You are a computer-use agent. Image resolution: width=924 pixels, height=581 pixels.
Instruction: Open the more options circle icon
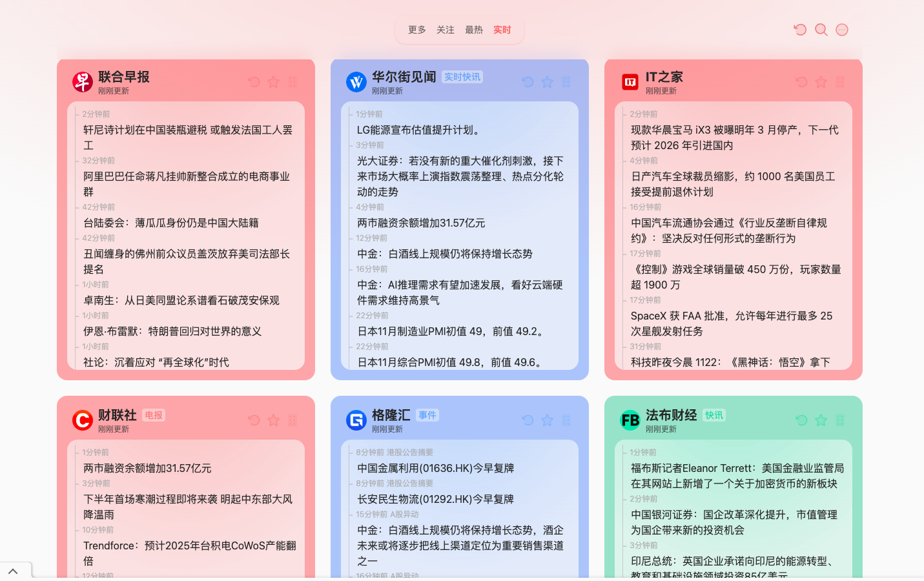click(x=842, y=30)
